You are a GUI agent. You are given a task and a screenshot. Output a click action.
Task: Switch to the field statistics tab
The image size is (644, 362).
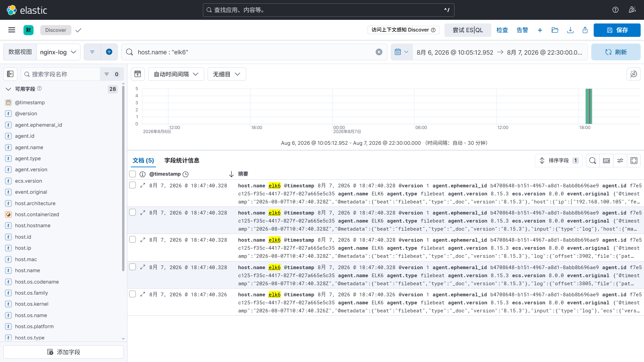[182, 161]
